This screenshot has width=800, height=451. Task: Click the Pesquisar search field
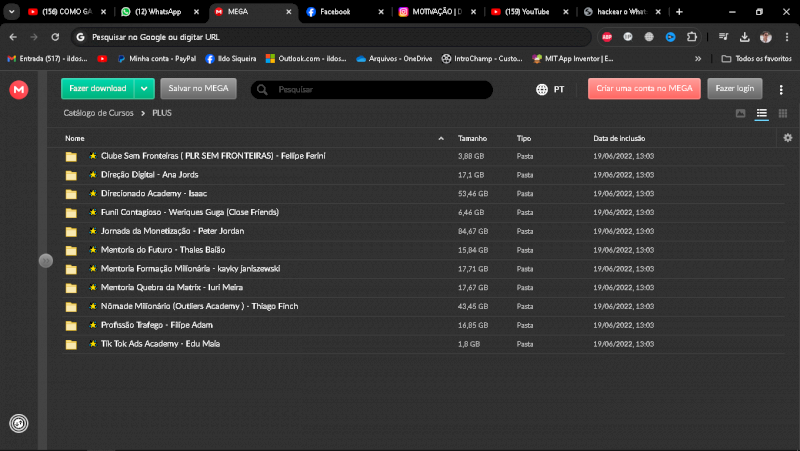tap(380, 90)
